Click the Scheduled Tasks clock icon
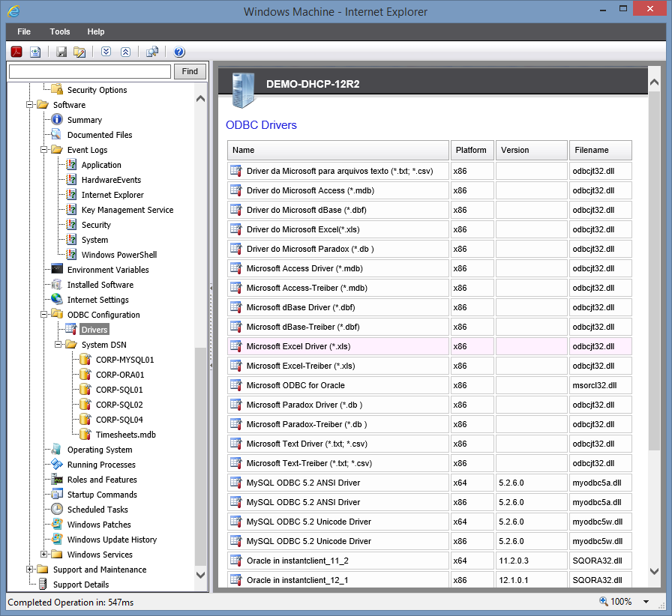This screenshot has width=672, height=616. [56, 510]
